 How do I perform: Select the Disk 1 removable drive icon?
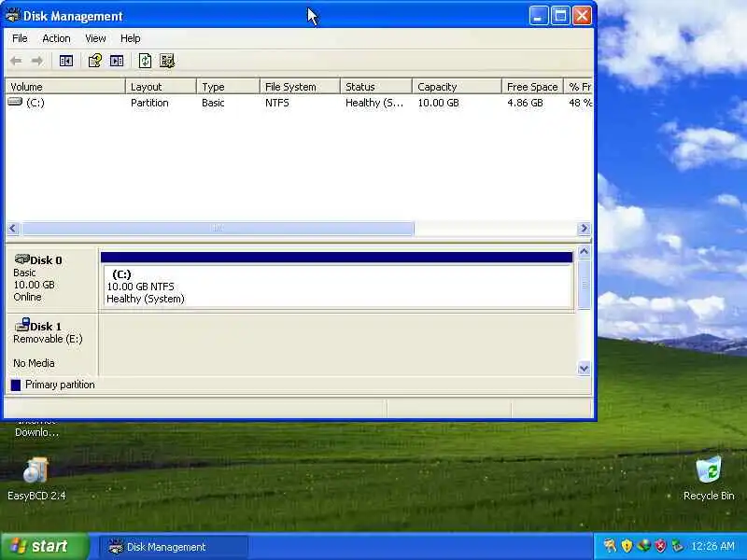tap(21, 325)
